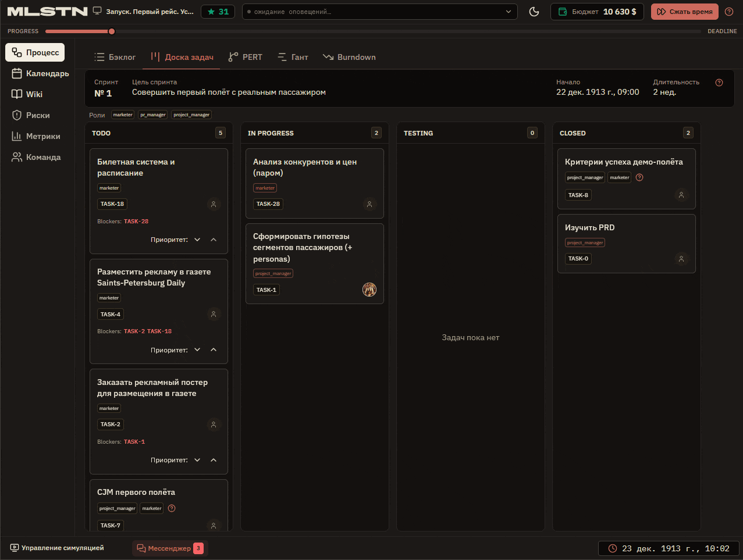Screen dimensions: 743x560
Task: Follow the TASK-1 blocker link on the TASK-2 card
Action: pos(134,442)
